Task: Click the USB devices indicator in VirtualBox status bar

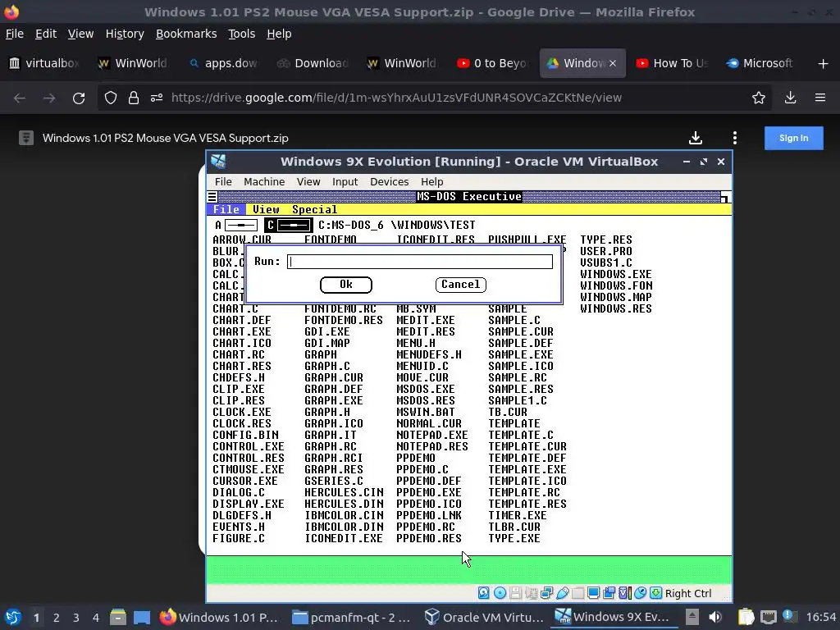Action: click(563, 592)
